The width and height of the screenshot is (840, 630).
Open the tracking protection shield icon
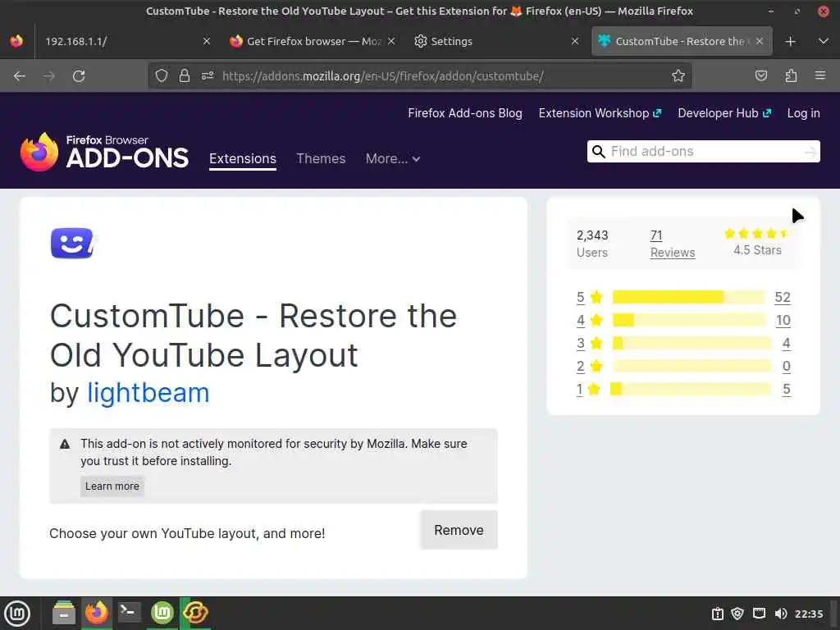[x=162, y=75]
